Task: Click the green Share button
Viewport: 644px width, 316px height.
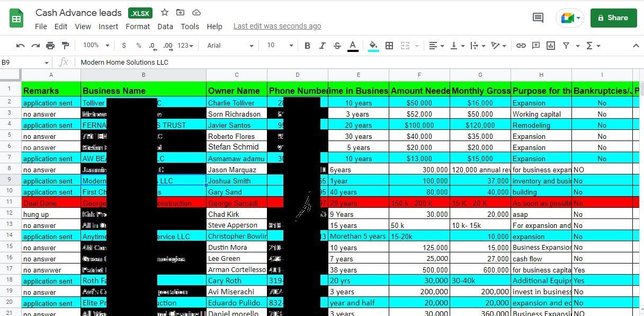Action: tap(613, 18)
